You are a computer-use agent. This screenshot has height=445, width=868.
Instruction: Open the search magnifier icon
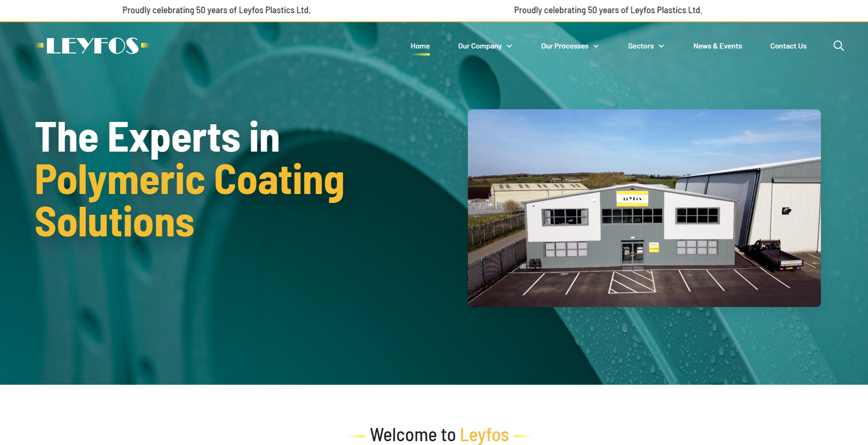(838, 46)
